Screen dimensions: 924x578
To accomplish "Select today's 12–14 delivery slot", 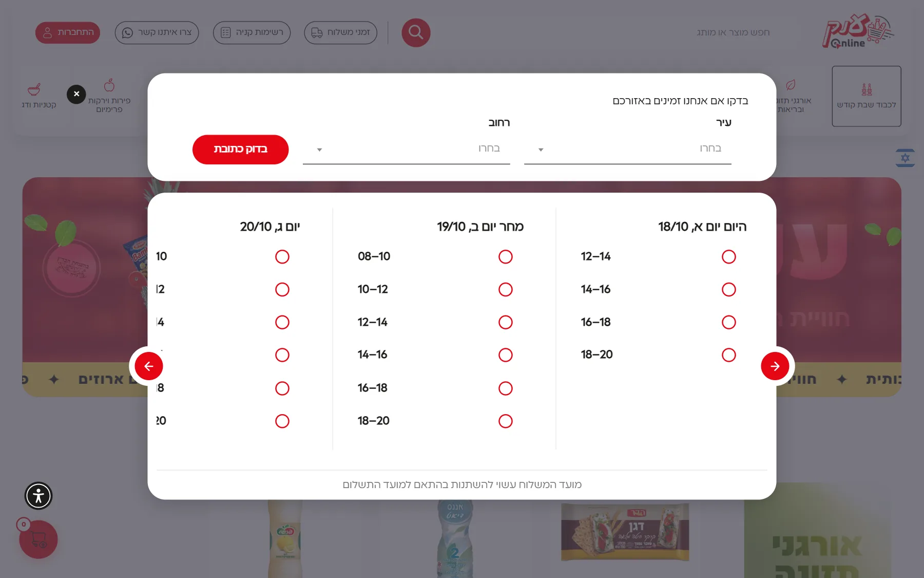I will [729, 256].
